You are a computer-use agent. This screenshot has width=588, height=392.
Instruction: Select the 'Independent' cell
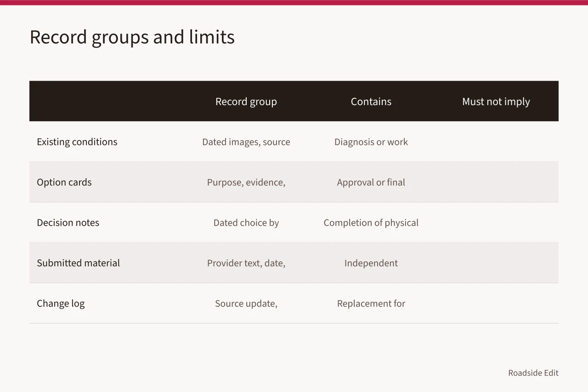coord(371,263)
